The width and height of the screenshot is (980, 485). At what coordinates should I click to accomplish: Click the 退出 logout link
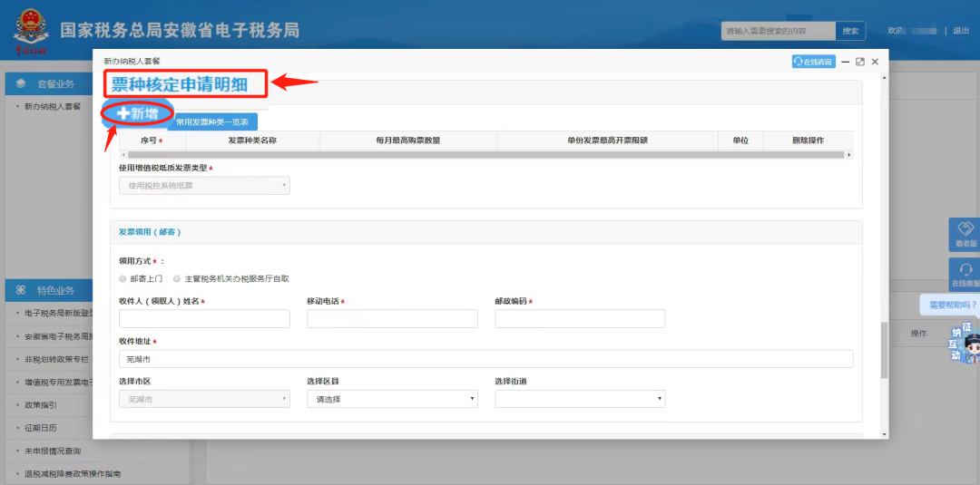(961, 31)
